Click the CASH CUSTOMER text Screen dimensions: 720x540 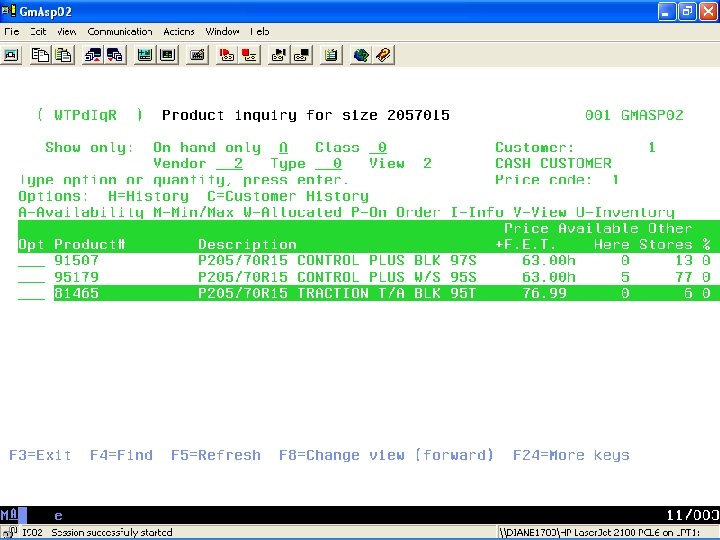[553, 163]
